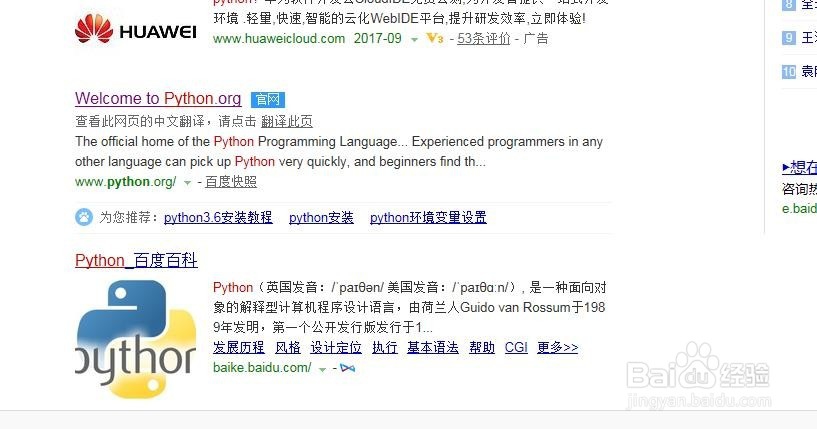The width and height of the screenshot is (817, 429).
Task: Open www.python.org/ green URL
Action: click(x=126, y=182)
